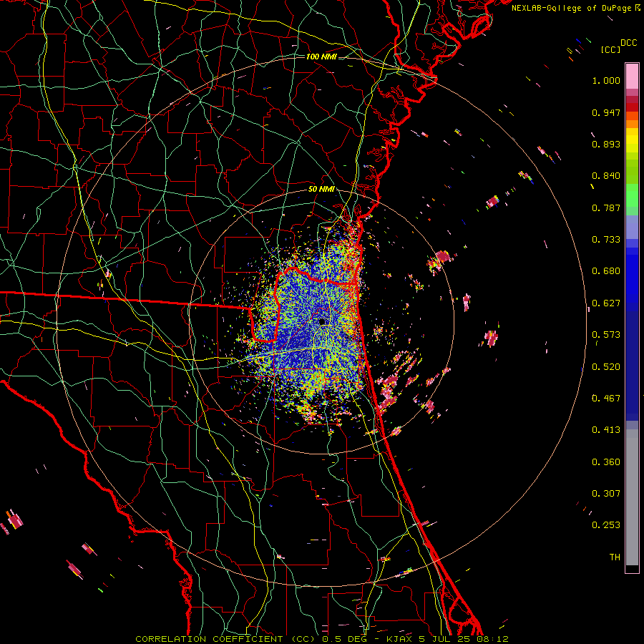The height and width of the screenshot is (644, 644).
Task: Select the 0.573 scale value
Action: (x=606, y=335)
